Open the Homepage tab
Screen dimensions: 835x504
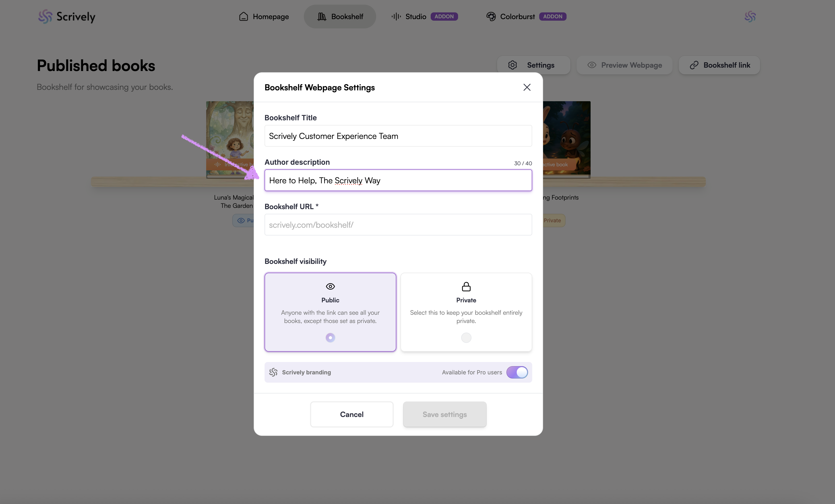(x=264, y=17)
